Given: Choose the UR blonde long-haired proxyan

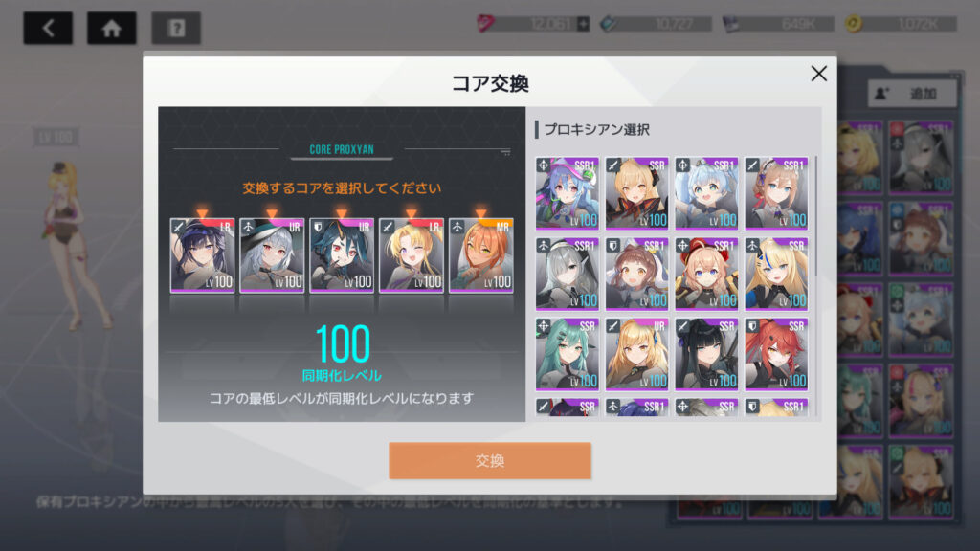Looking at the screenshot, I should pyautogui.click(x=636, y=354).
